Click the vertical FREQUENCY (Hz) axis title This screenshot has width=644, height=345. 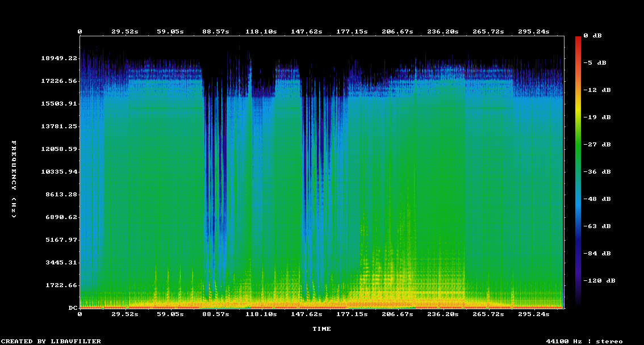(15, 179)
